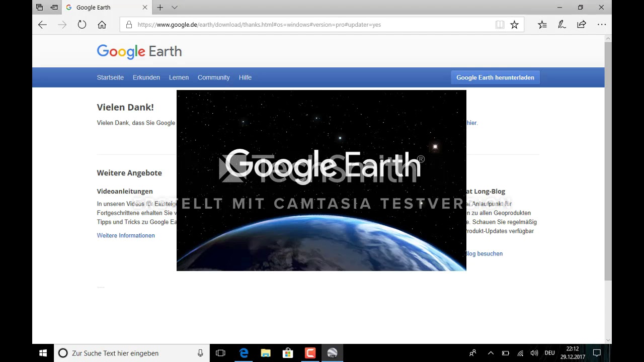
Task: Open the browser home page icon
Action: click(x=102, y=25)
